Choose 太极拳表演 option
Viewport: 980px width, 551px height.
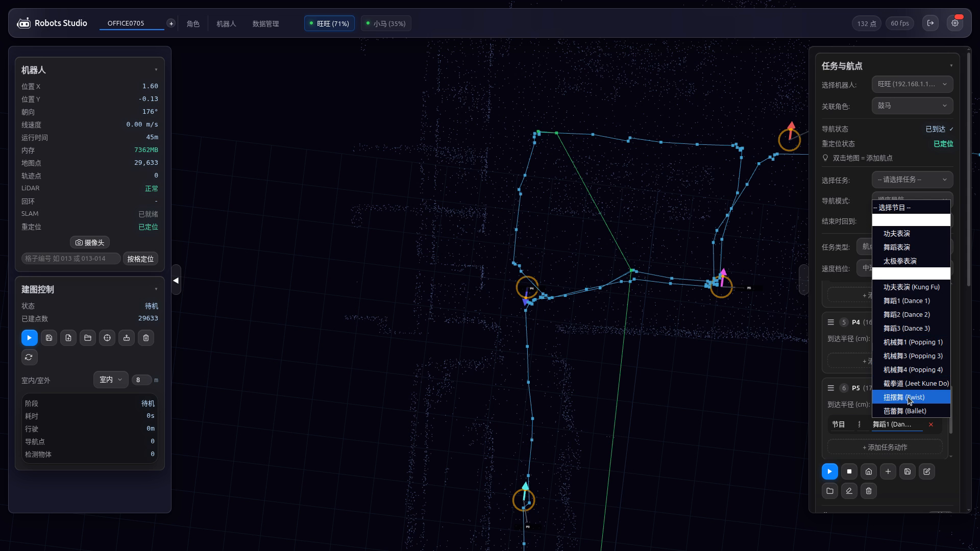click(x=911, y=261)
